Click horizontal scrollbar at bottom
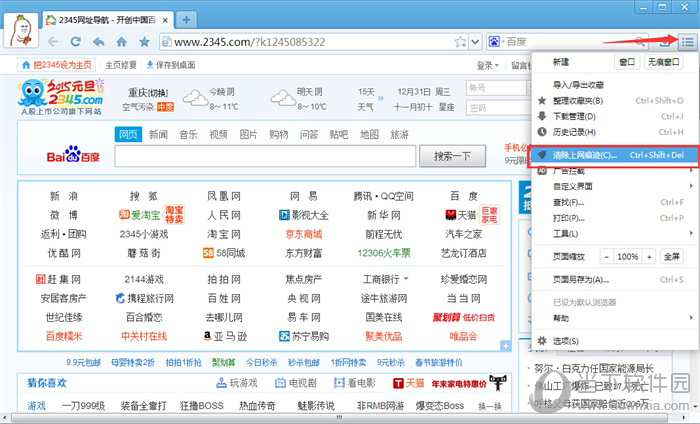The image size is (700, 424). [339, 418]
